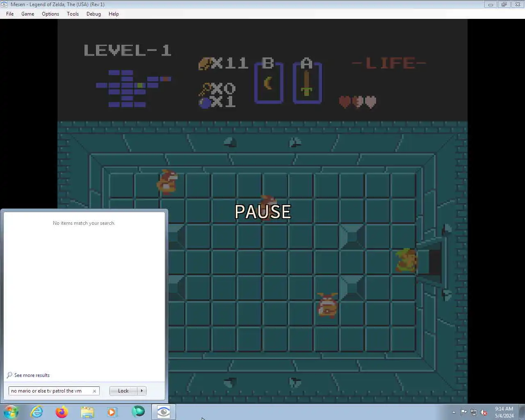Click the A item slot sword
Screen dimensions: 525x420
click(x=306, y=83)
